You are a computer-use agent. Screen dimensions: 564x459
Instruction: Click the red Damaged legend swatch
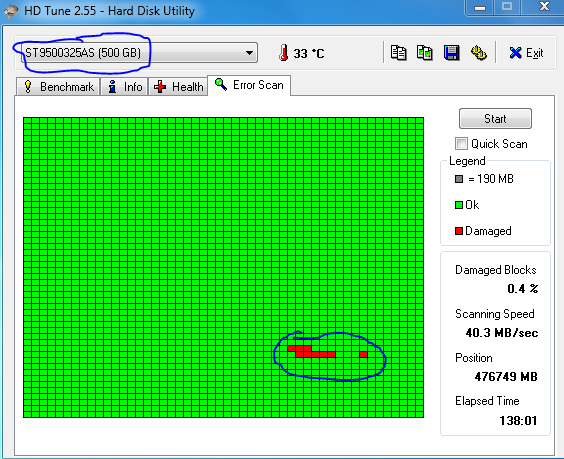(459, 231)
